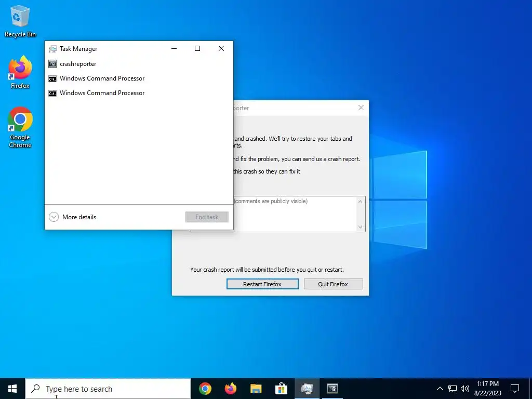Close the Crash Reporter dialog
This screenshot has width=532, height=399.
pyautogui.click(x=361, y=108)
